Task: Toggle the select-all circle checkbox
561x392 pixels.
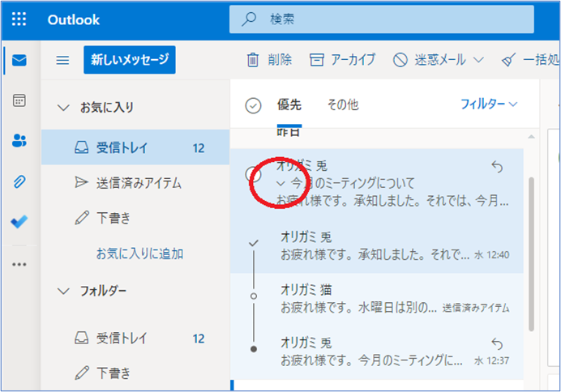Action: 253,106
